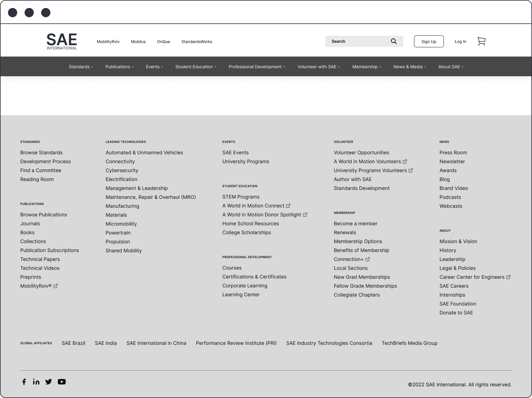The height and width of the screenshot is (398, 532).
Task: Open SAE Events link
Action: 236,152
